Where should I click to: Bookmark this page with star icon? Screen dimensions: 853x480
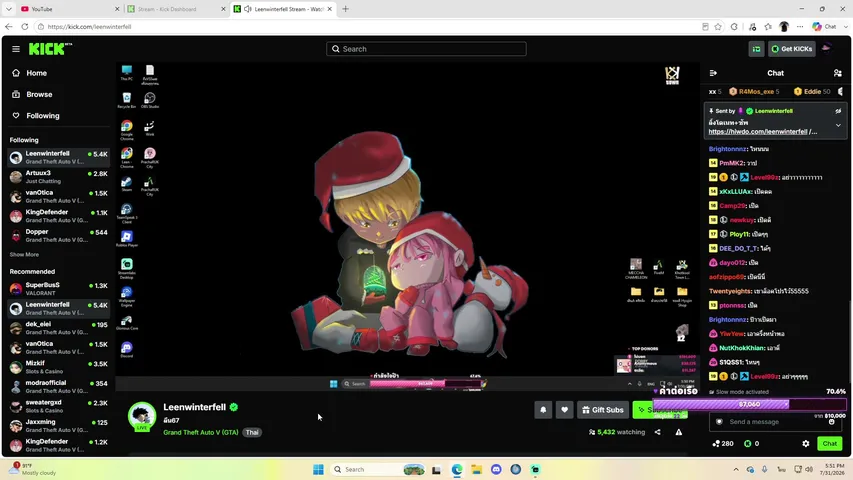pyautogui.click(x=718, y=27)
